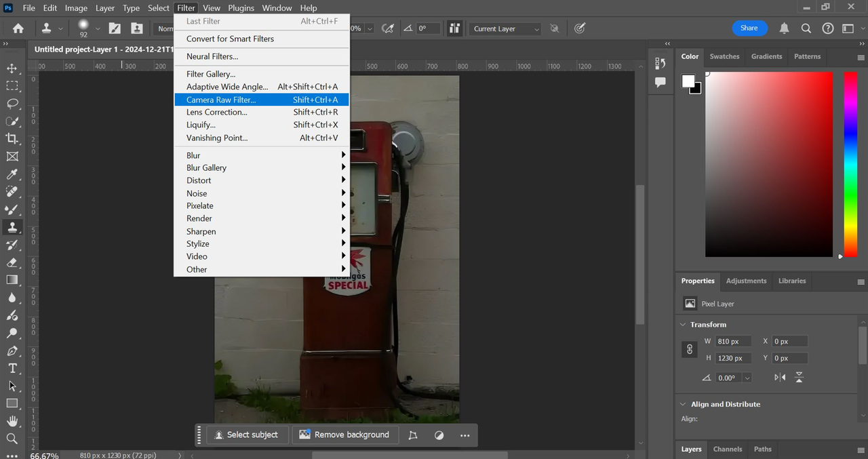Select the Eraser tool
Screen dimensions: 868x459
pos(12,262)
